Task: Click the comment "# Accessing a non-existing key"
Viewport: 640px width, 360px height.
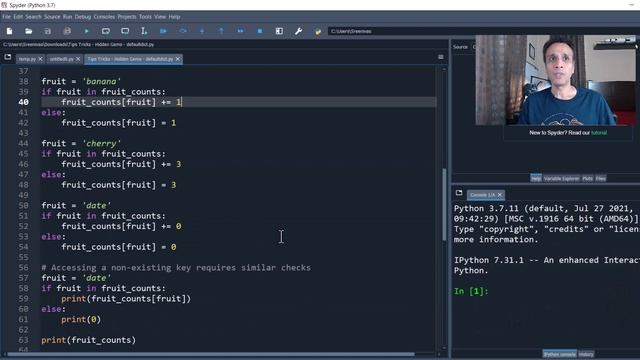Action: click(176, 268)
